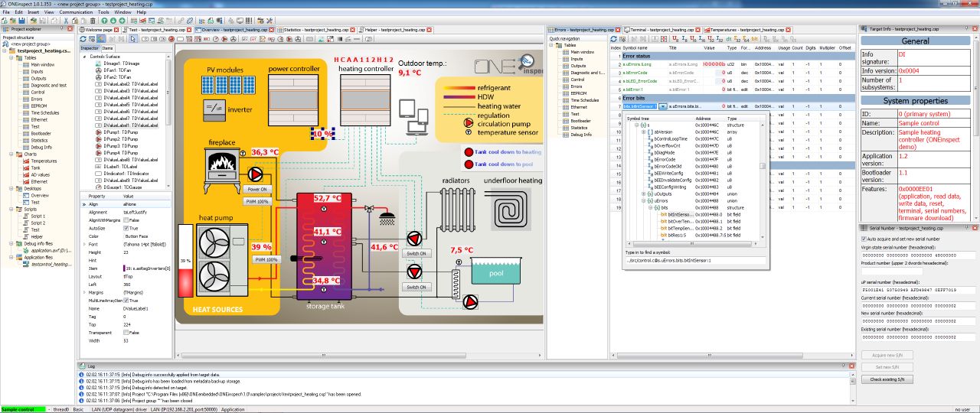Screen dimensions: 980x413
Task: Click the fireplace circulation pump icon
Action: (255, 174)
